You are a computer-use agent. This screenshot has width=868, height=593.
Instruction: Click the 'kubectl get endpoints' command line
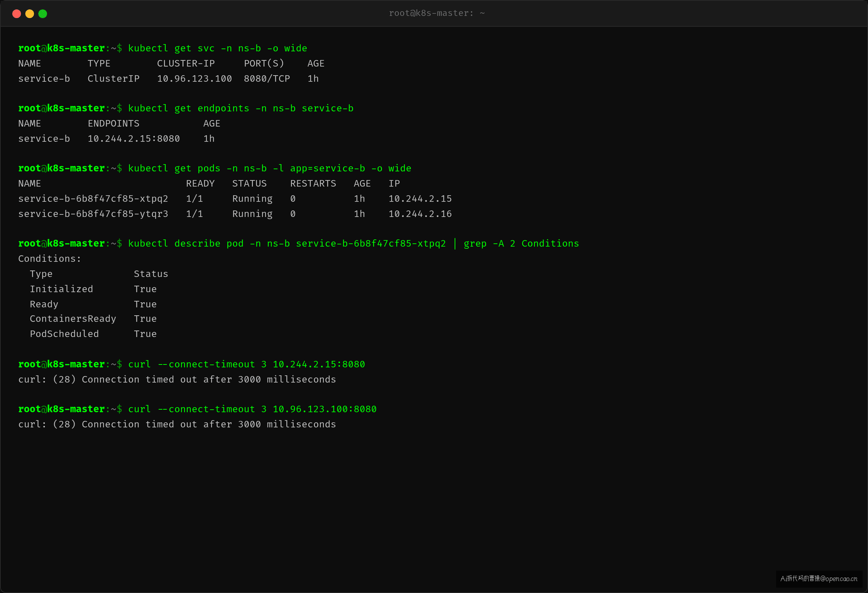241,109
